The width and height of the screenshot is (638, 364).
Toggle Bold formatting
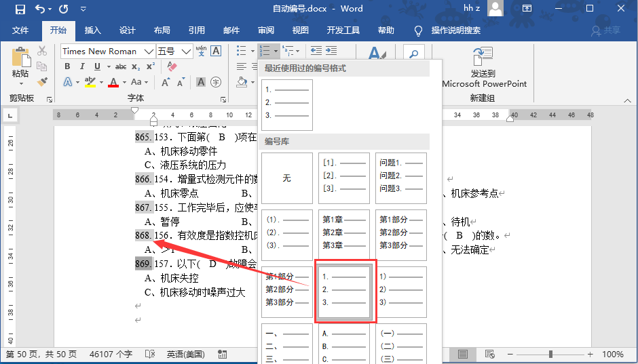(x=67, y=66)
